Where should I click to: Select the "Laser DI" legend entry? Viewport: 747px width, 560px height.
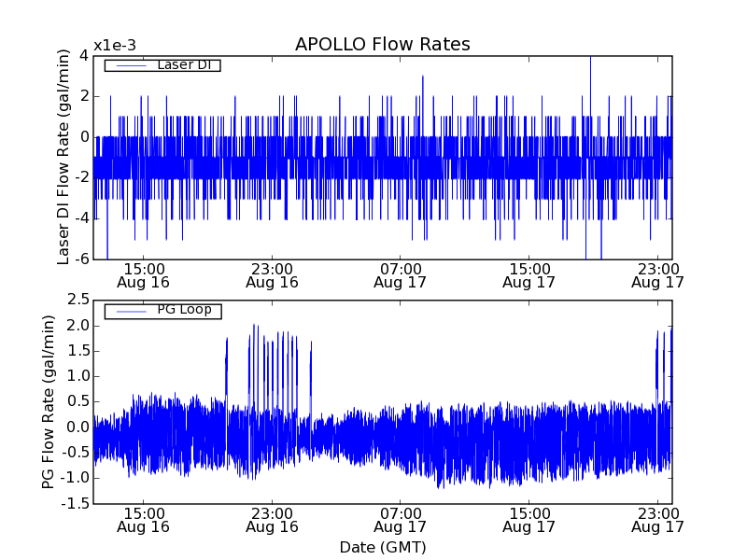pyautogui.click(x=162, y=64)
